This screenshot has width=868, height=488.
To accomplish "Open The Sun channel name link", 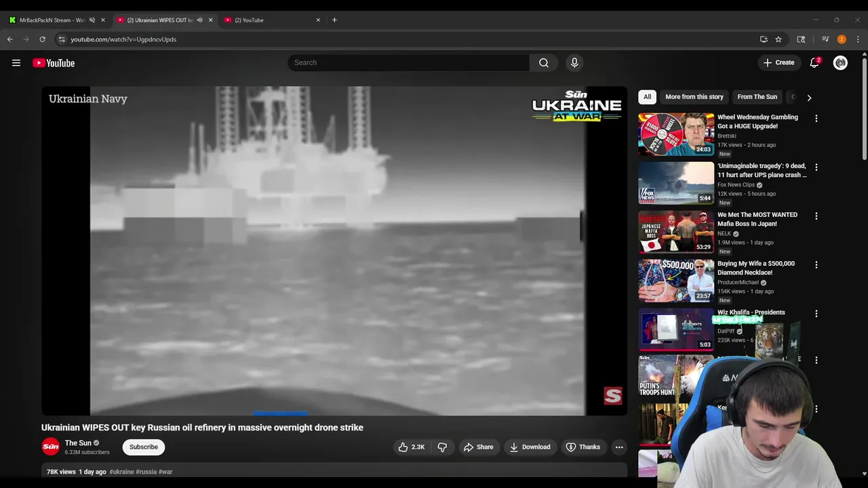I will [78, 443].
